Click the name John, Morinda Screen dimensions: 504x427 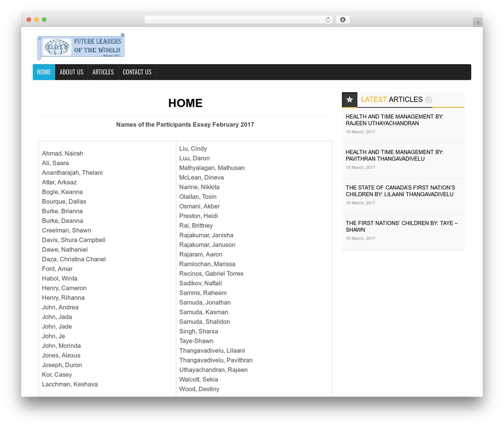point(61,346)
